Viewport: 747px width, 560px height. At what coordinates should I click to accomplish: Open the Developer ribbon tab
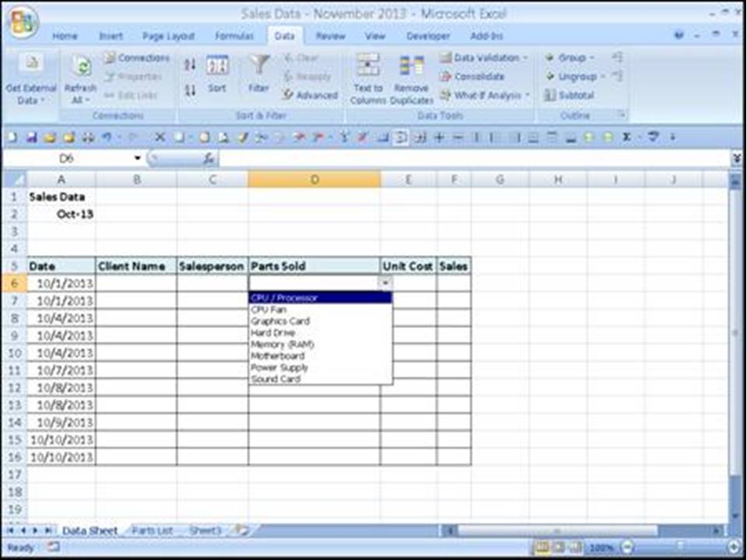point(428,36)
